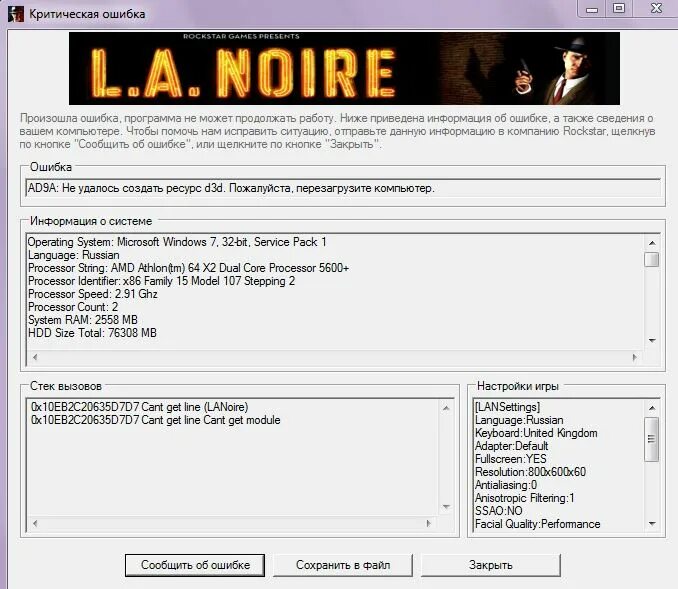Image resolution: width=678 pixels, height=589 pixels.
Task: Click the "Сообщить об ошибке" button
Action: [195, 565]
